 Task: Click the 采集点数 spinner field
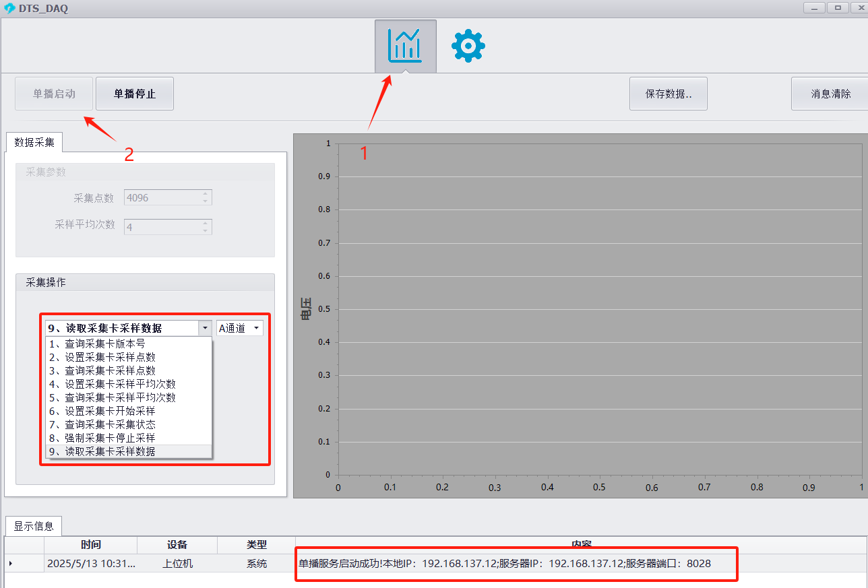tap(162, 197)
